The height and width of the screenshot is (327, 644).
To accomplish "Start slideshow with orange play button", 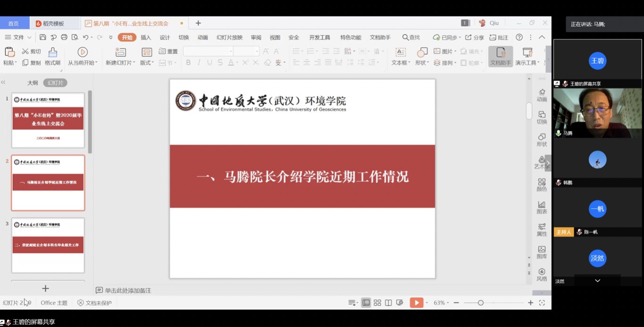I will (416, 302).
